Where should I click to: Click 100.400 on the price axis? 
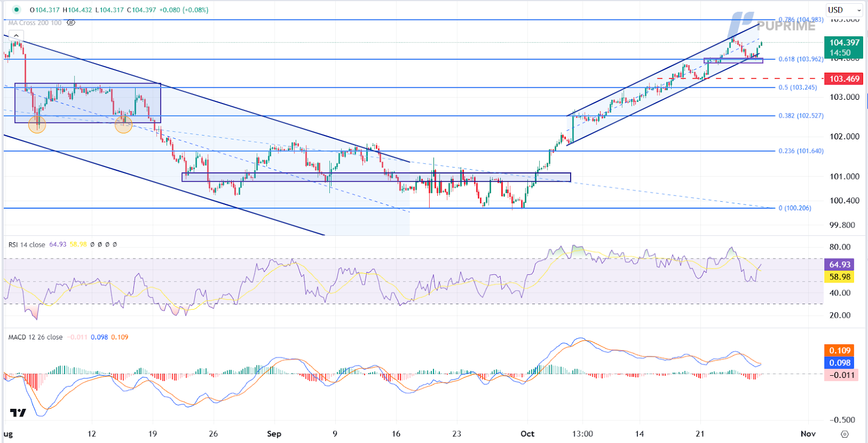tap(845, 201)
